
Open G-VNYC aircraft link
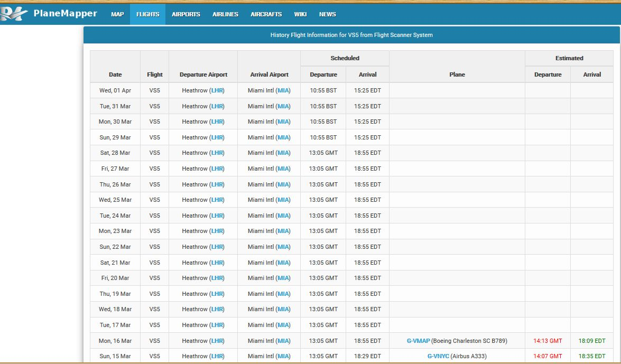click(x=438, y=356)
